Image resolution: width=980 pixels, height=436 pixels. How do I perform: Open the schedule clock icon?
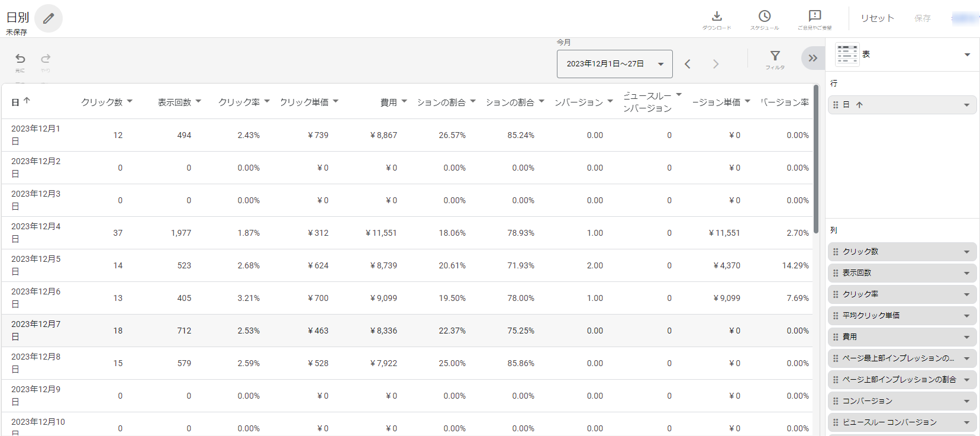[765, 16]
